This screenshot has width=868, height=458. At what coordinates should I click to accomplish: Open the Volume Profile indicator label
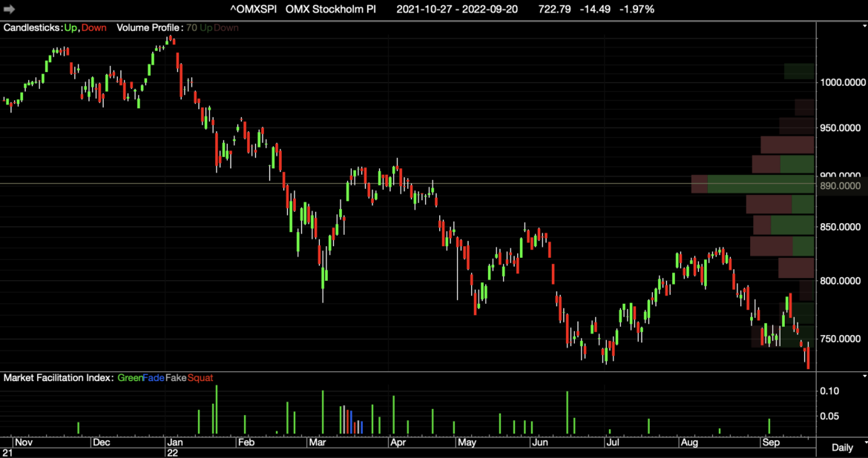point(150,27)
